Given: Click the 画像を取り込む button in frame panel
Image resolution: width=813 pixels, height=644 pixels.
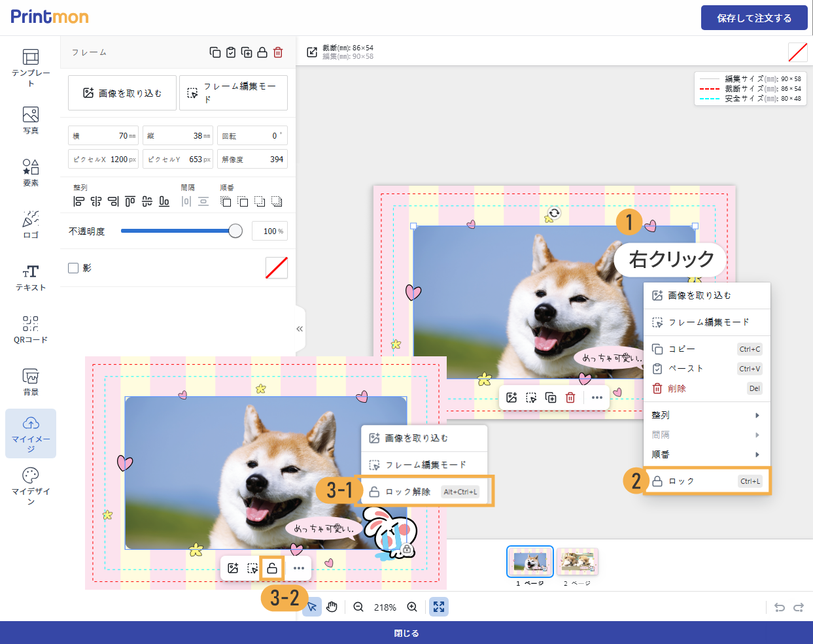Looking at the screenshot, I should (122, 93).
